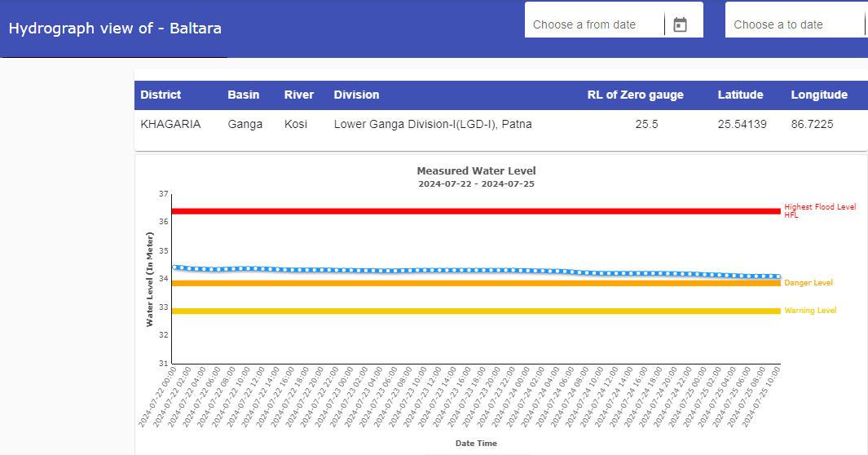
Task: Click the 'Highest Flood Level HFL' label
Action: 820,210
